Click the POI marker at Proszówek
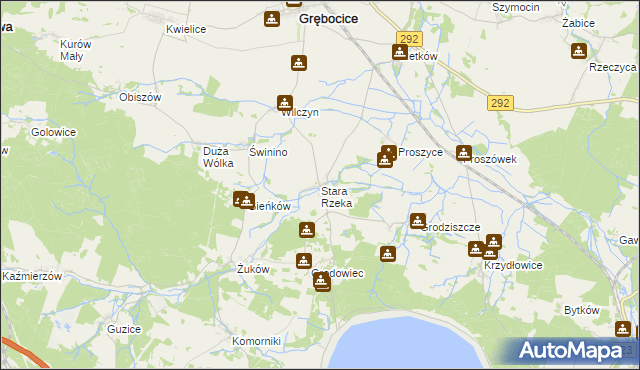Image resolution: width=640 pixels, height=370 pixels. (464, 153)
